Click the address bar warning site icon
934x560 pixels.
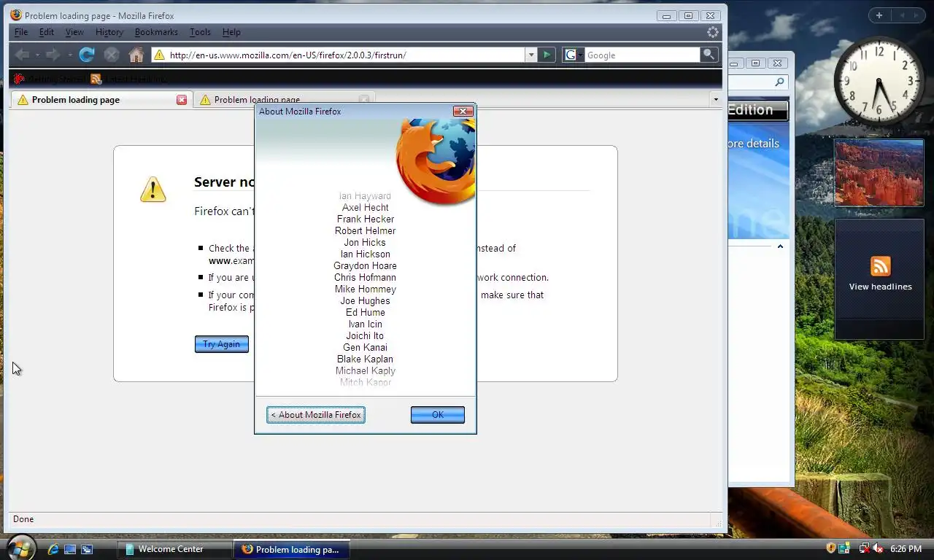coord(159,55)
